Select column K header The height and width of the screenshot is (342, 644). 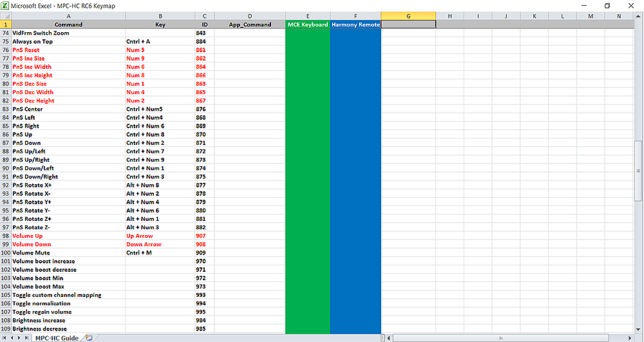tap(535, 16)
